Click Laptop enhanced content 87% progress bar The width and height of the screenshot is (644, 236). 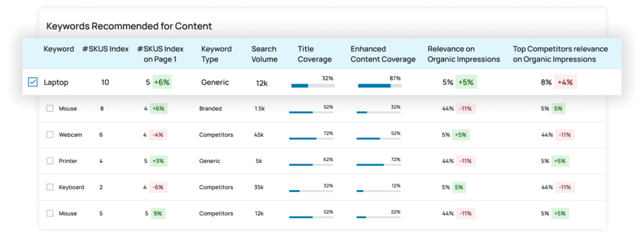tap(380, 86)
